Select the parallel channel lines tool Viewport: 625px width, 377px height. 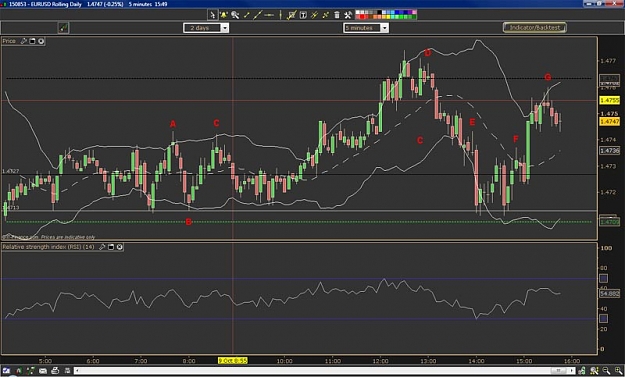(314, 15)
